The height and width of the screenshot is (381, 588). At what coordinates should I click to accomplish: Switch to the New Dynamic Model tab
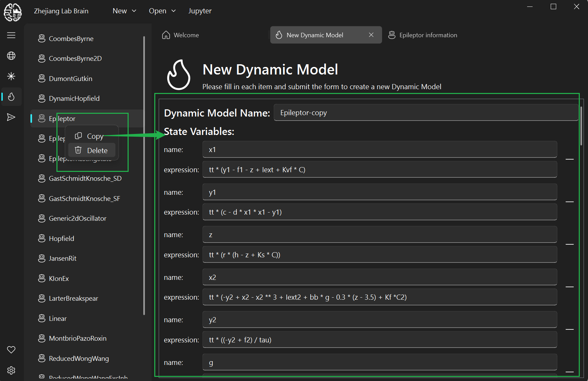pos(326,35)
